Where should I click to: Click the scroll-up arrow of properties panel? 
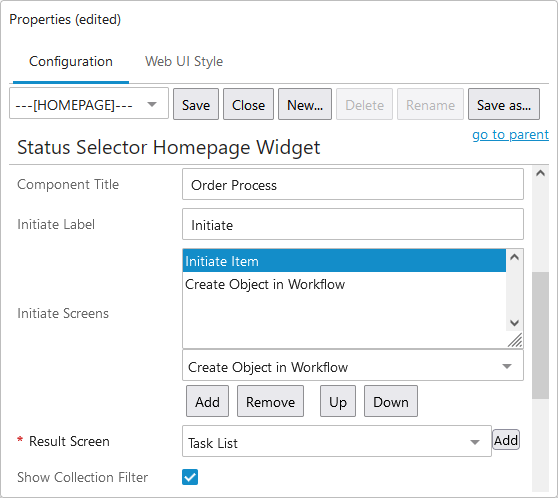click(x=540, y=173)
